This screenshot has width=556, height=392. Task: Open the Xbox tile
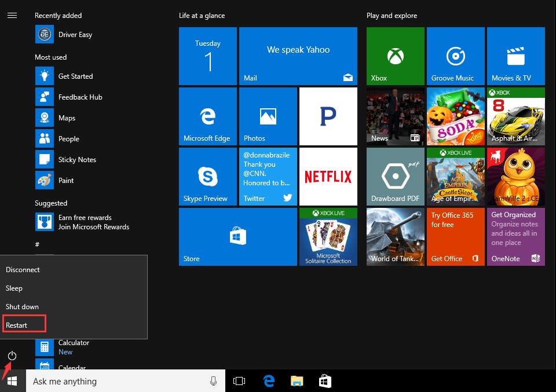(396, 56)
